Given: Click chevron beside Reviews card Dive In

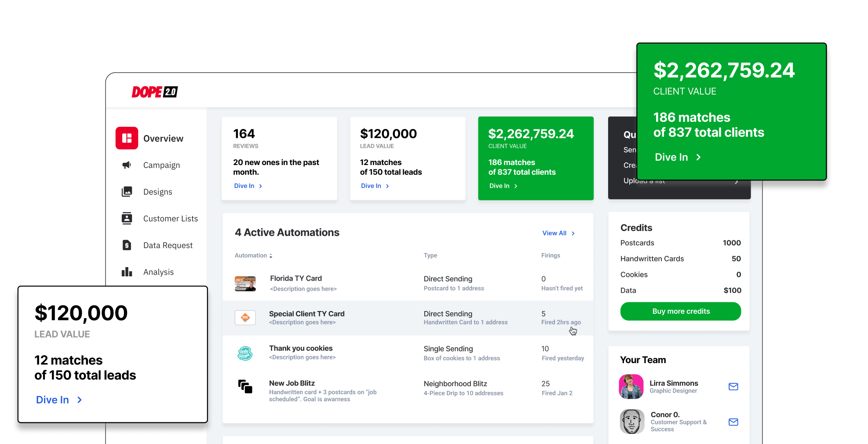Looking at the screenshot, I should pos(260,187).
